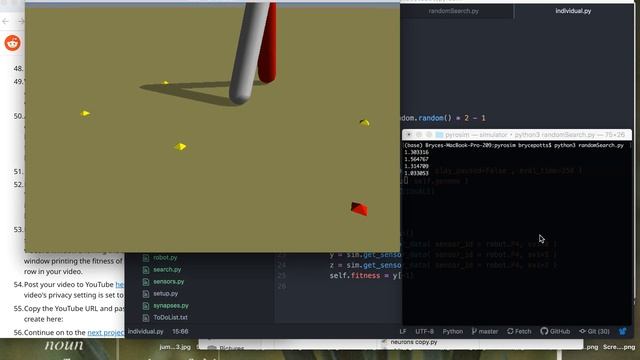The height and width of the screenshot is (360, 640).
Task: Open robot.py in the file tree
Action: [165, 258]
